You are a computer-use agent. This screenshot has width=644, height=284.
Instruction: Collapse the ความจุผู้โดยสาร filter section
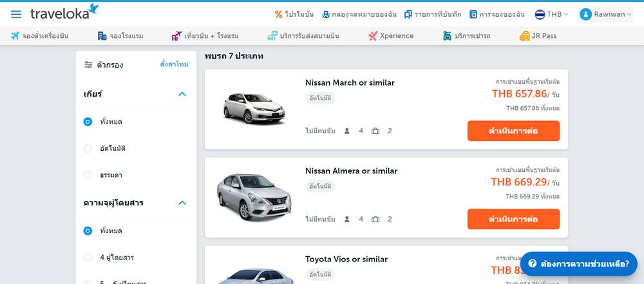182,203
